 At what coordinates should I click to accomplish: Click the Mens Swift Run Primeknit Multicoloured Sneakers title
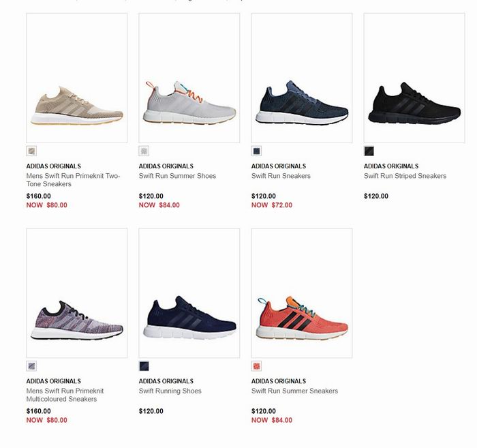click(65, 395)
